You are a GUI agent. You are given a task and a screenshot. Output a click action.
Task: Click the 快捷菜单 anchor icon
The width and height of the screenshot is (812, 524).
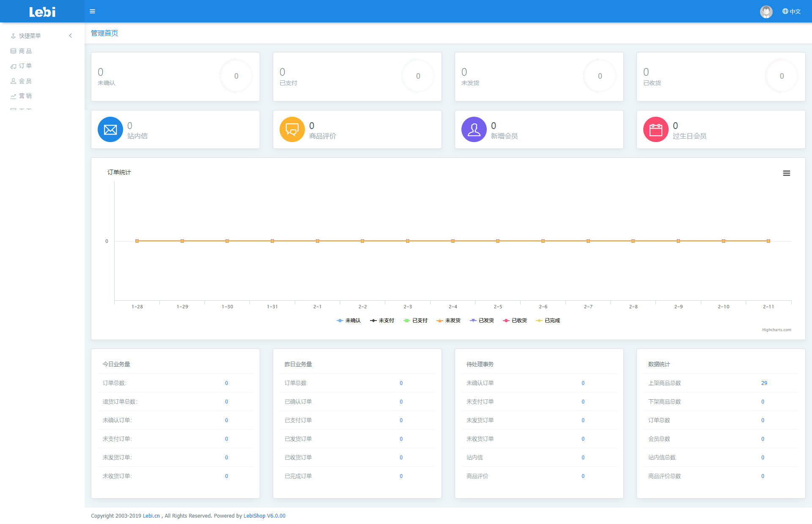point(13,36)
